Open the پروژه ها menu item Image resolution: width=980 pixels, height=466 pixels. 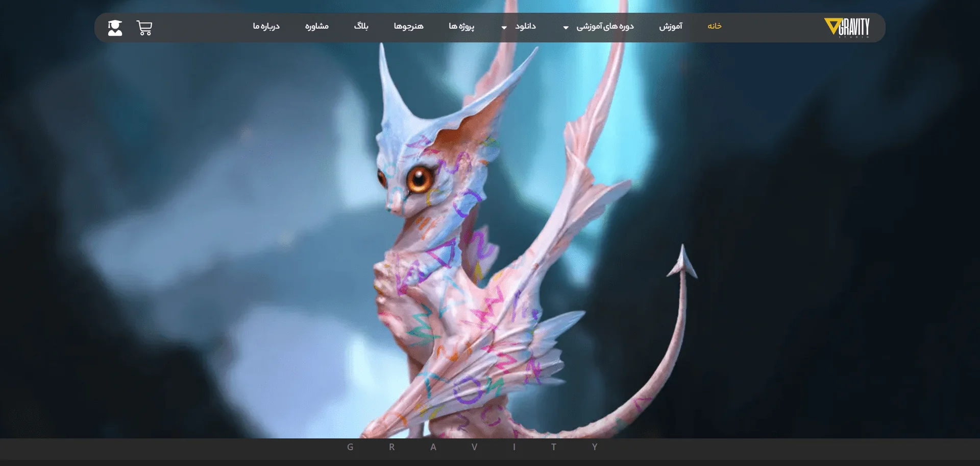pyautogui.click(x=461, y=26)
